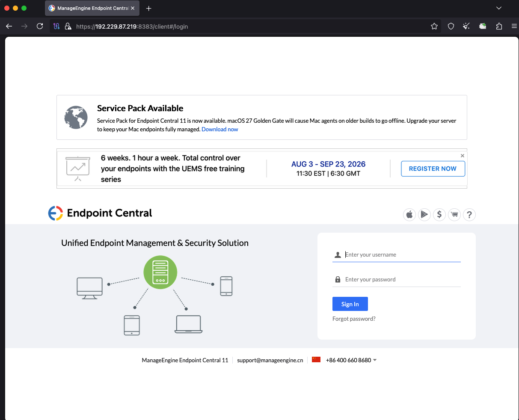Click the China flag icon
The height and width of the screenshot is (420, 519).
pos(316,360)
